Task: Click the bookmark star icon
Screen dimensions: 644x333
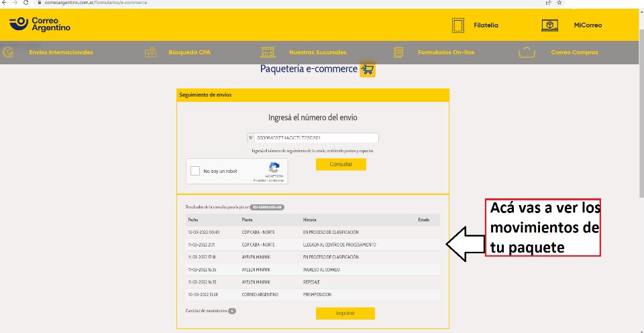Action: pos(559,3)
